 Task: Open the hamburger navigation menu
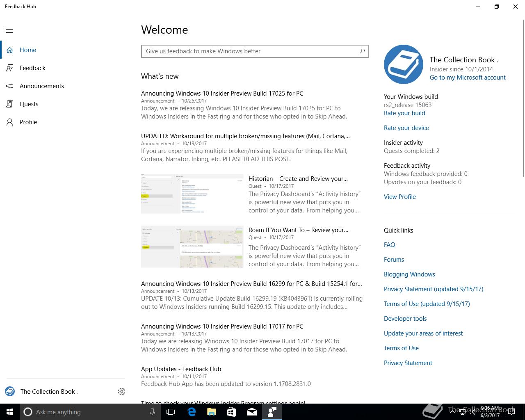[x=10, y=31]
